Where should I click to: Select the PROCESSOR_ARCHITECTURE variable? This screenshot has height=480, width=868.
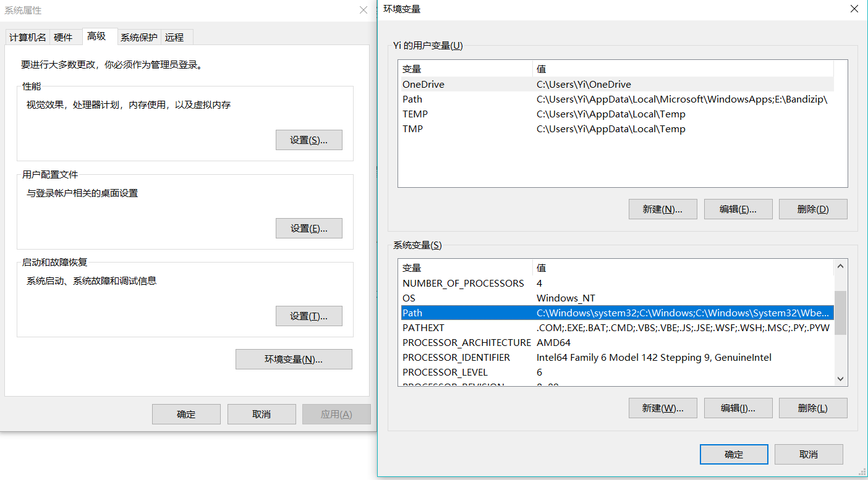(x=617, y=343)
